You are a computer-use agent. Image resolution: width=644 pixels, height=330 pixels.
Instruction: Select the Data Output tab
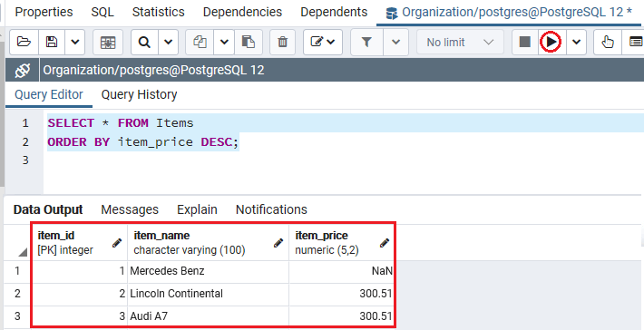point(48,209)
